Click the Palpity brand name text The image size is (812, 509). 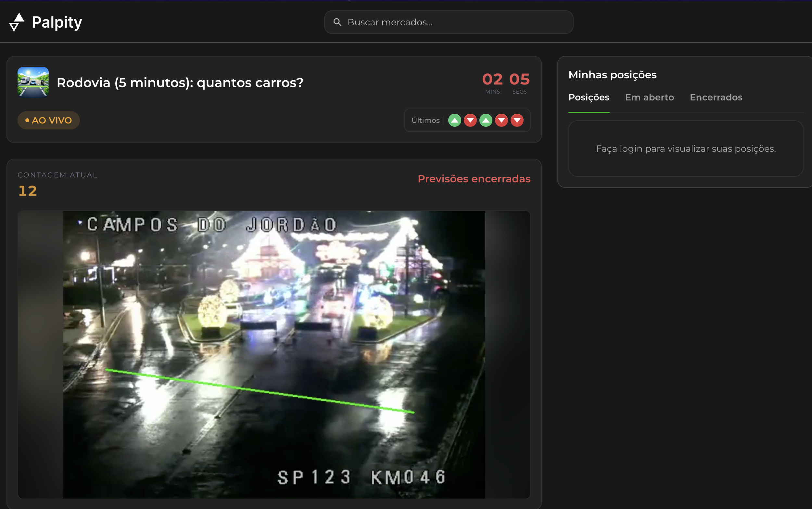(57, 22)
